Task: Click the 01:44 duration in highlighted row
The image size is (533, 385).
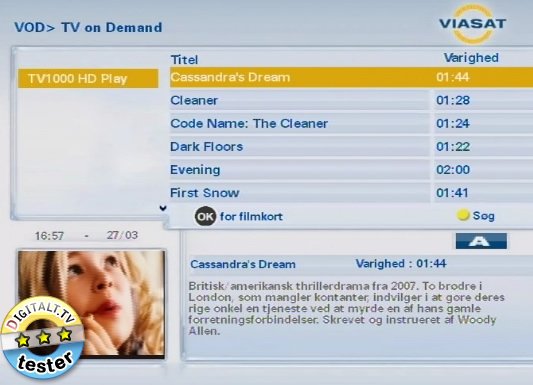Action: [453, 77]
